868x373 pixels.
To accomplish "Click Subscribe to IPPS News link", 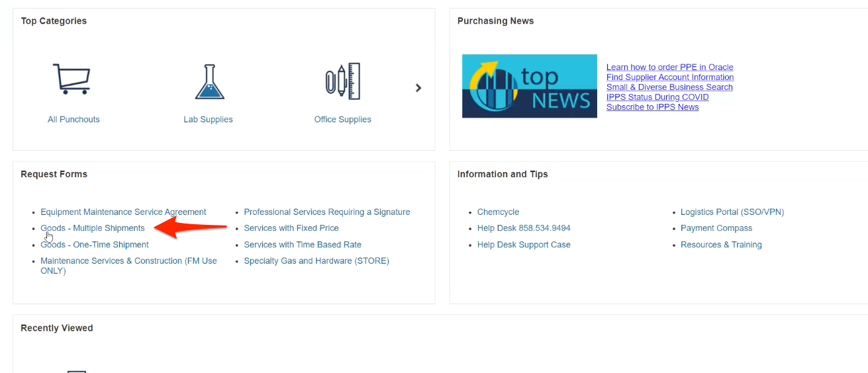I will pyautogui.click(x=652, y=107).
